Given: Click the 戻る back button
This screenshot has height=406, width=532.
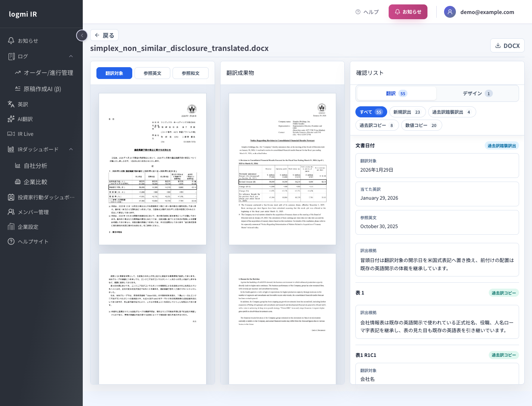Looking at the screenshot, I should pyautogui.click(x=104, y=35).
